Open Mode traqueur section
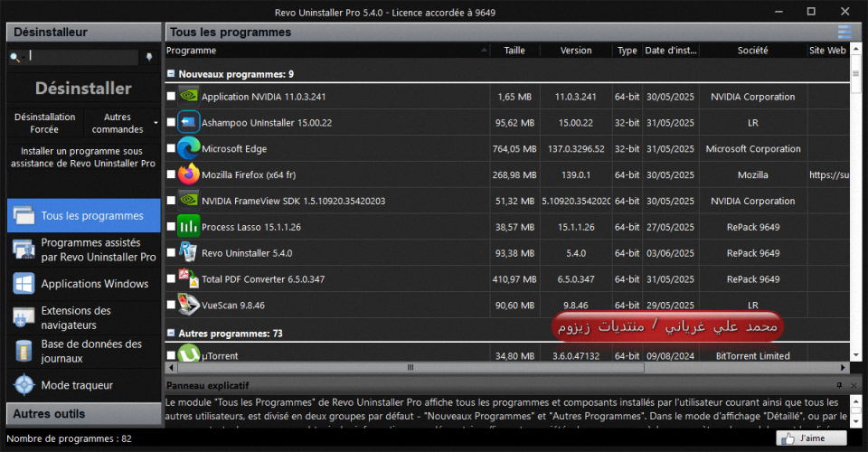 click(x=83, y=385)
